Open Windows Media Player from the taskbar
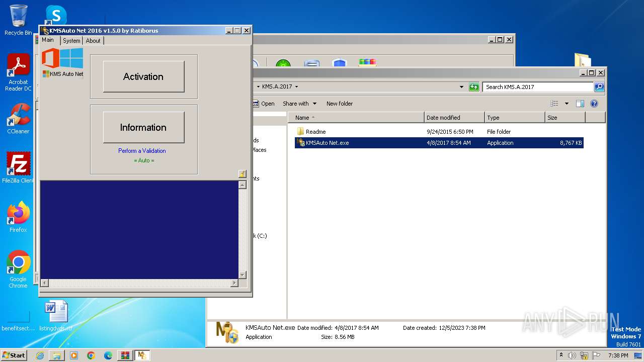 pyautogui.click(x=74, y=355)
